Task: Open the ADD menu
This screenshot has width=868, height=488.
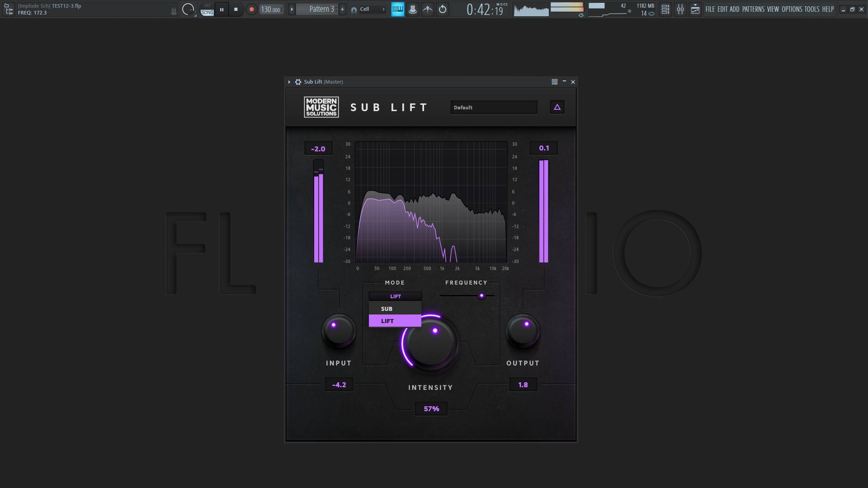Action: (x=735, y=9)
